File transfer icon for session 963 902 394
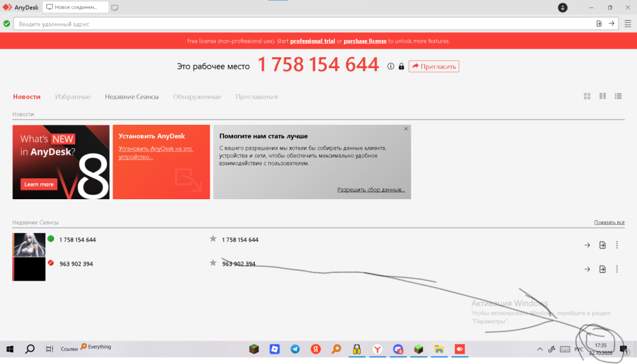Viewport: 637px width, 364px height. point(603,269)
